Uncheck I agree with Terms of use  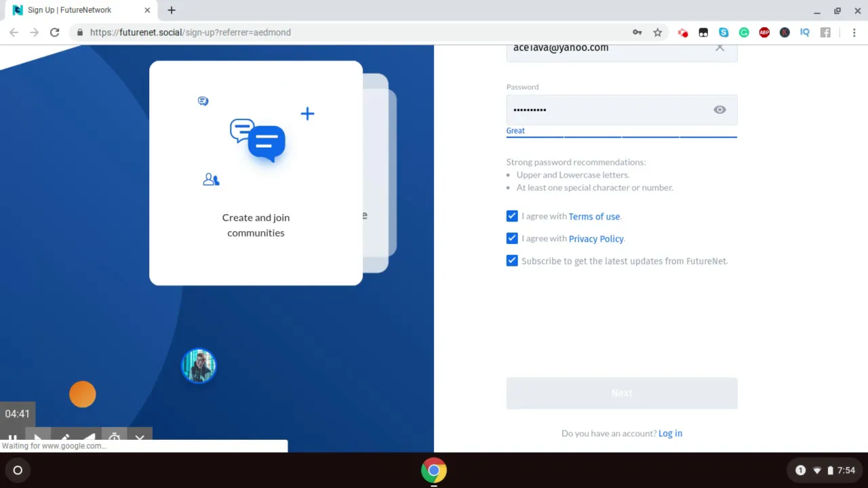512,216
